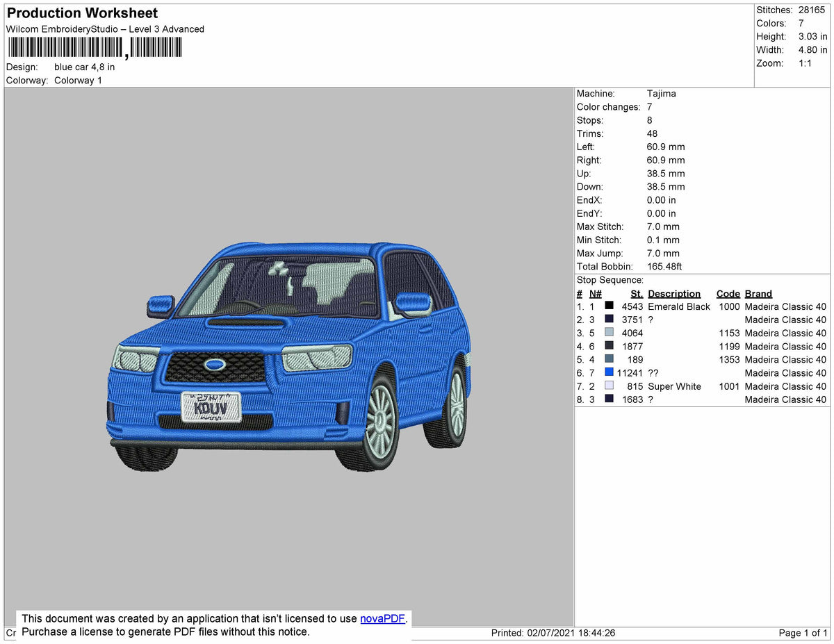Click the Super White thread swatch
834x644 pixels.
[609, 386]
